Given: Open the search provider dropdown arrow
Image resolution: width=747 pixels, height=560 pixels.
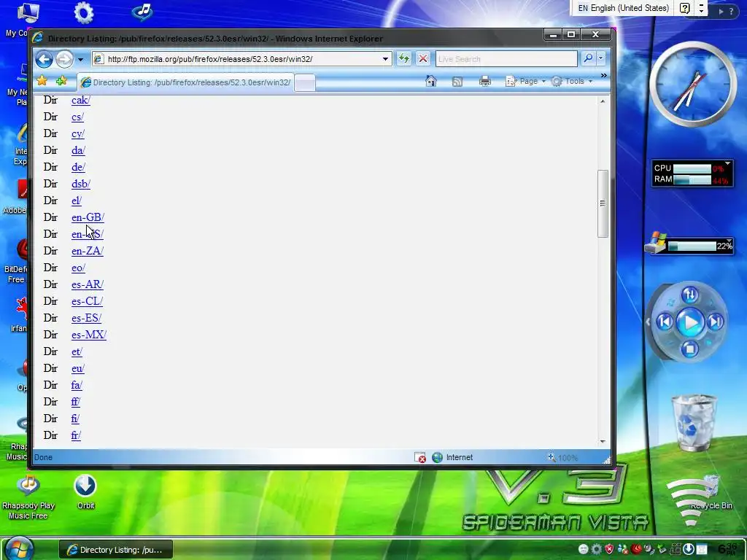Looking at the screenshot, I should click(601, 58).
